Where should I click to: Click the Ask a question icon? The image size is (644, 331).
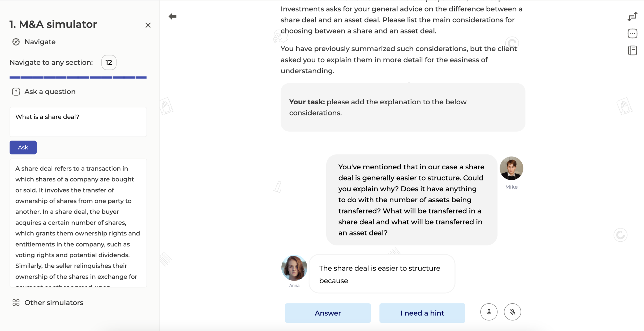click(16, 92)
